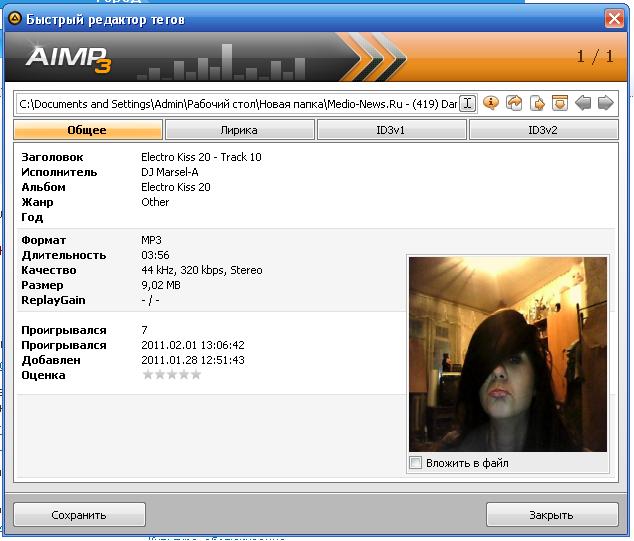
Task: Click the "Размер" label
Action: [42, 285]
